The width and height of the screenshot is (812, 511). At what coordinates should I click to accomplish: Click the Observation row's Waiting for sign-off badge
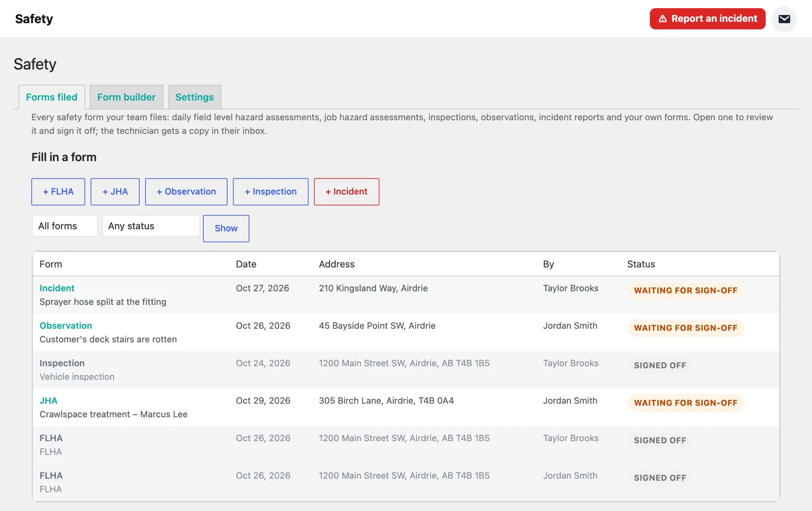[686, 328]
